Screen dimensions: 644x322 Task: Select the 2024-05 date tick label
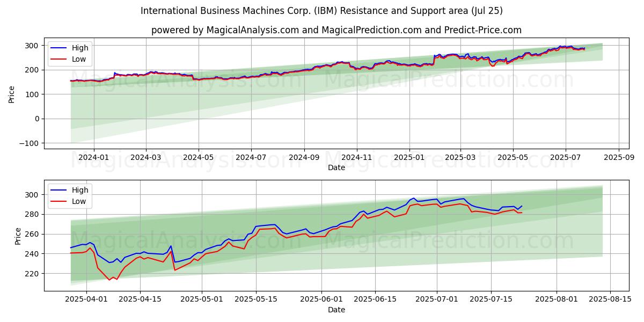pos(199,157)
